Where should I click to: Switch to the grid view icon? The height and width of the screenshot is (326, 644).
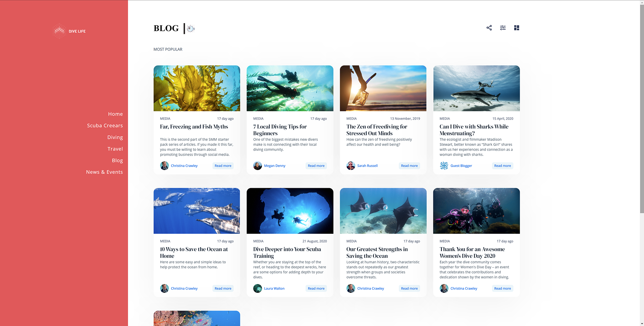[517, 28]
